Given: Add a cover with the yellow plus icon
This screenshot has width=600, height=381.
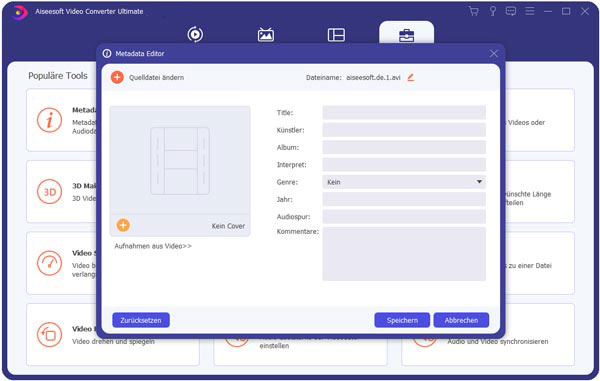Looking at the screenshot, I should point(123,225).
